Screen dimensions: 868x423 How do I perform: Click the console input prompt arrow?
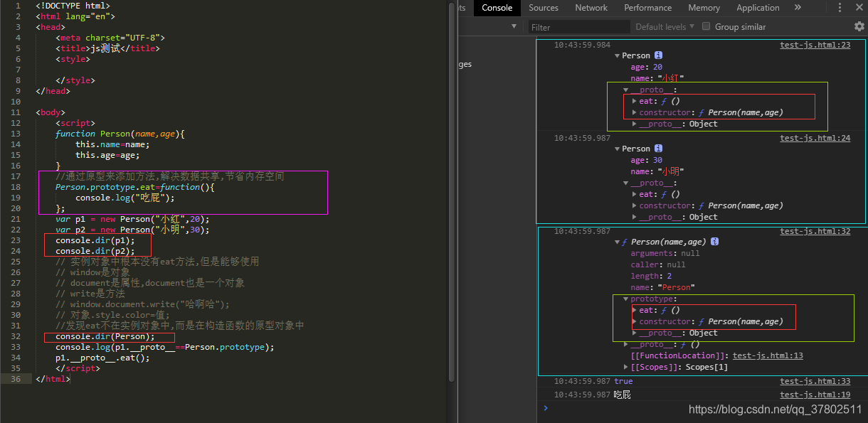546,408
